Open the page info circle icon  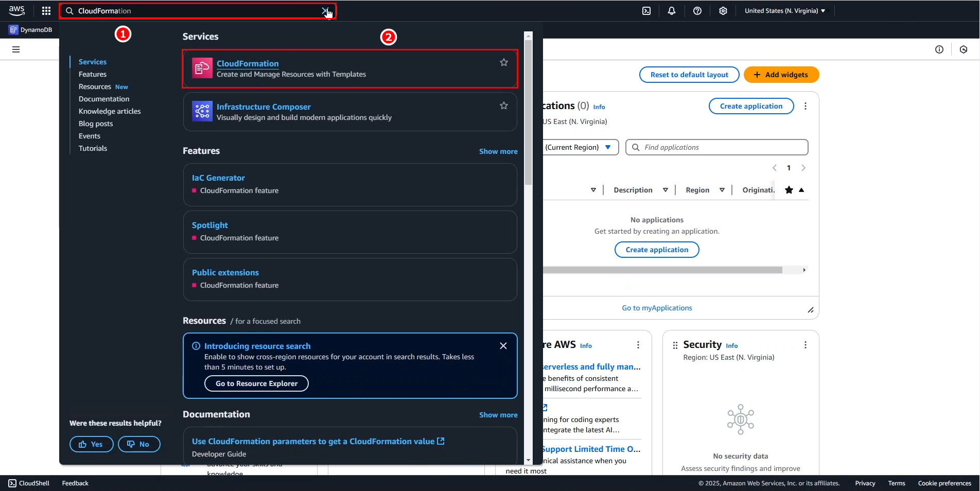click(x=939, y=49)
